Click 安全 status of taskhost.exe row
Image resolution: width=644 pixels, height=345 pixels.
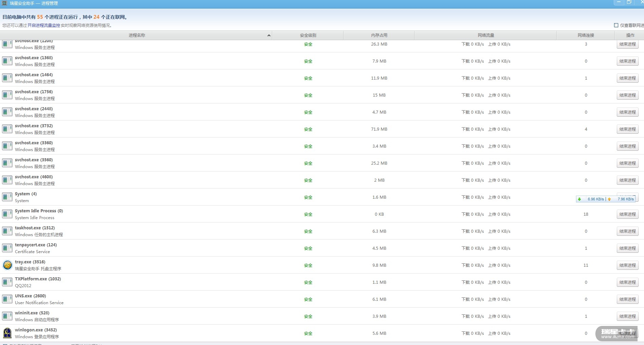click(308, 231)
